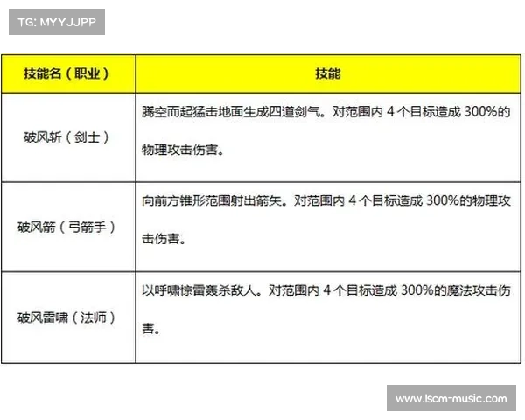Select the cell 破风箭（弓箭手）
Viewport: 525px width, 420px height.
[68, 227]
